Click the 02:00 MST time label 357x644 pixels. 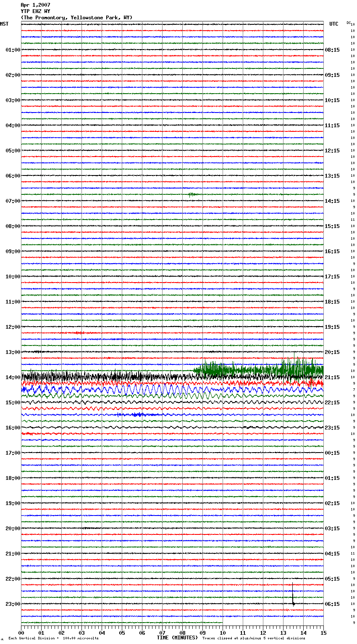click(13, 75)
